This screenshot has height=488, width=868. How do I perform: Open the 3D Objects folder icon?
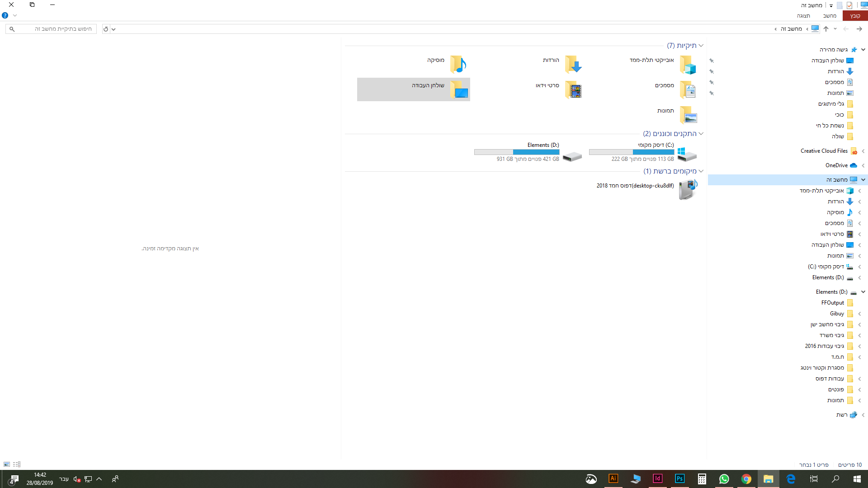click(688, 65)
